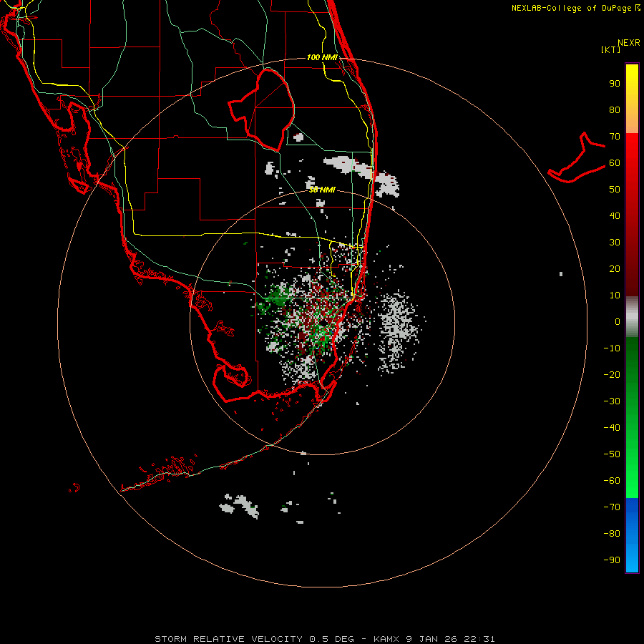Click the -30 value on the velocity scale

pyautogui.click(x=612, y=401)
